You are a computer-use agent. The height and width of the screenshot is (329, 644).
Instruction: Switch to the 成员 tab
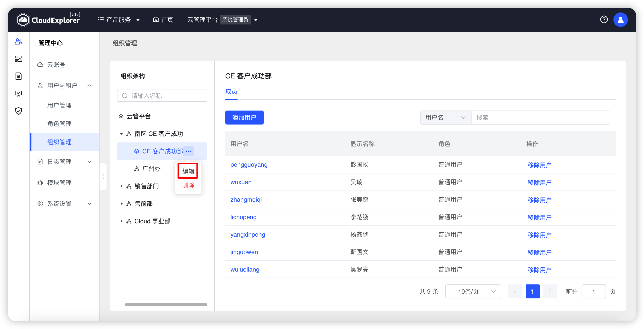pyautogui.click(x=231, y=92)
